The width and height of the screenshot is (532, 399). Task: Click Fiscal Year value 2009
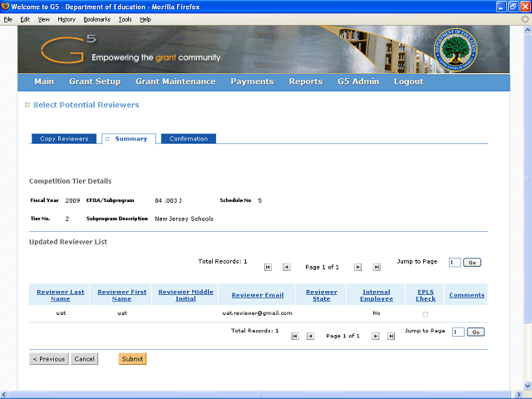pyautogui.click(x=72, y=200)
